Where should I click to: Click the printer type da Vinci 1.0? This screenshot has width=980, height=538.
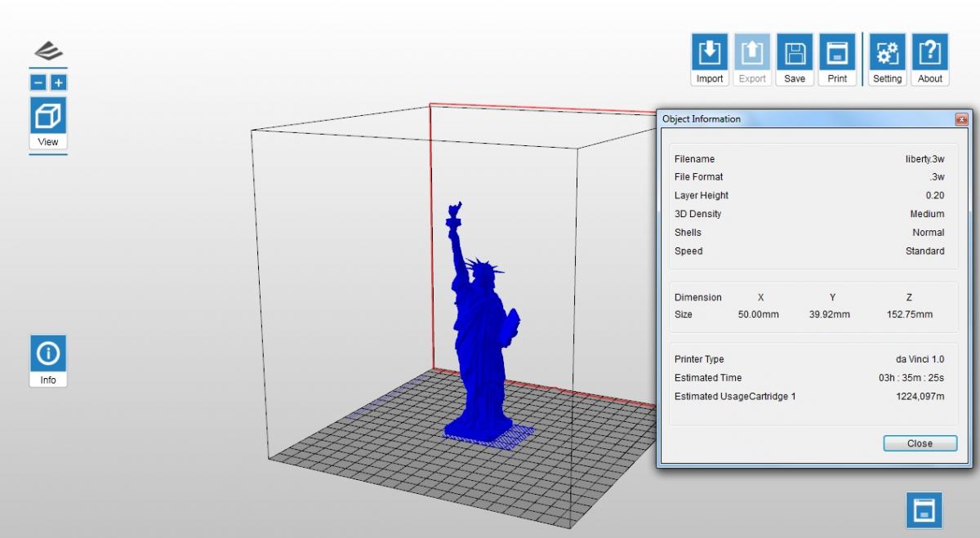(920, 359)
